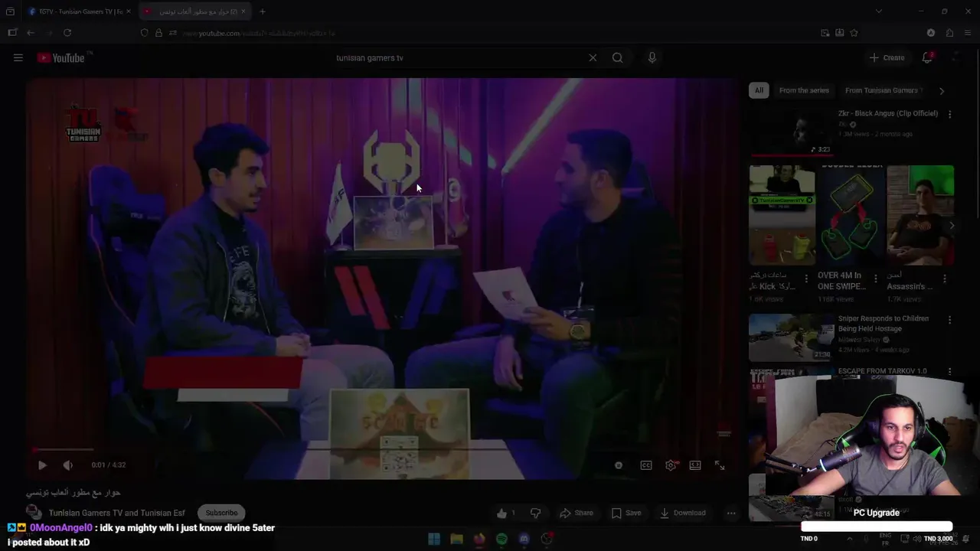Open the YouTube hamburger guide menu
980x551 pixels.
pyautogui.click(x=18, y=57)
